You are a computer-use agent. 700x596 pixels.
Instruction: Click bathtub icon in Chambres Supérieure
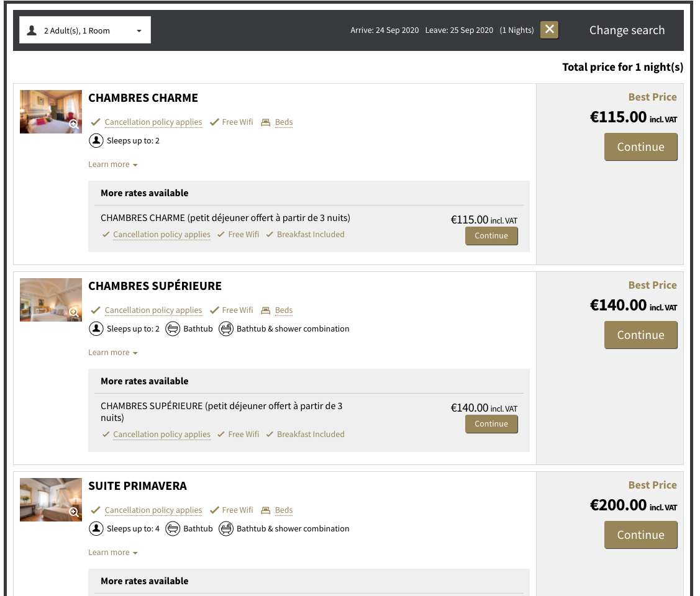tap(173, 329)
